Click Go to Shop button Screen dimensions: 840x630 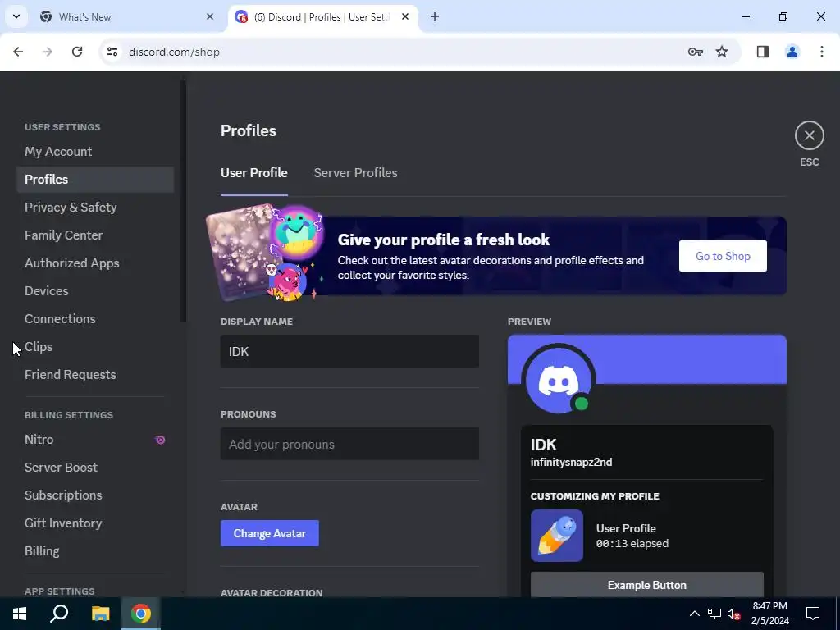click(x=723, y=256)
